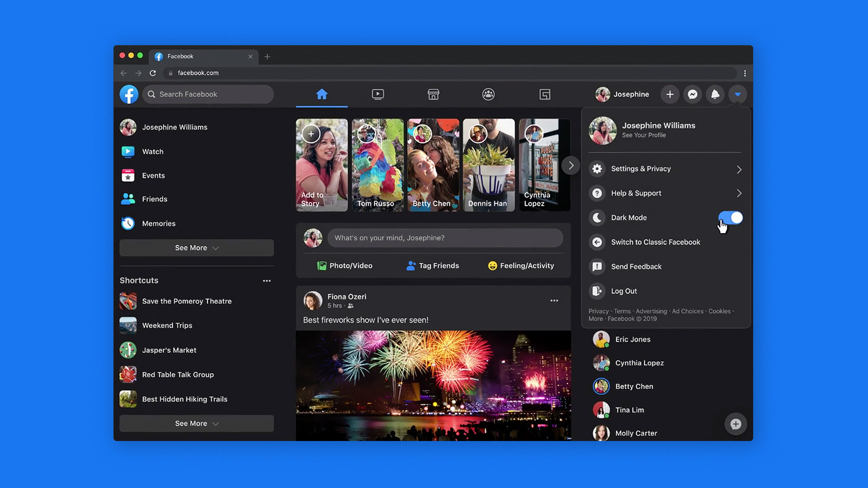Click the Gaming icon
Viewport: 868px width, 488px height.
pos(544,94)
